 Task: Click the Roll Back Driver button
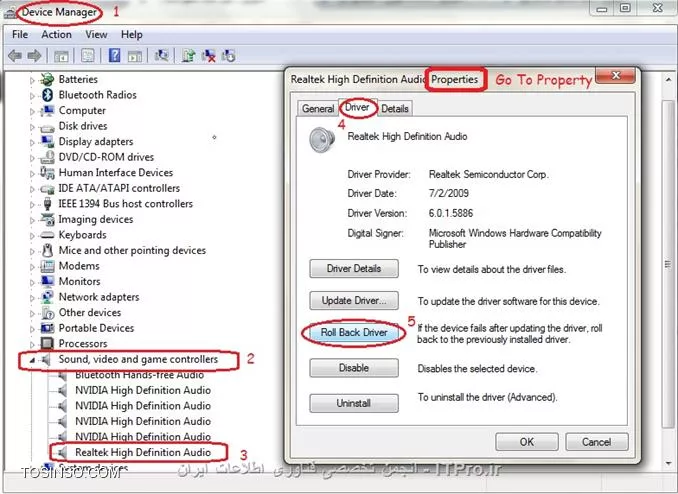(354, 333)
